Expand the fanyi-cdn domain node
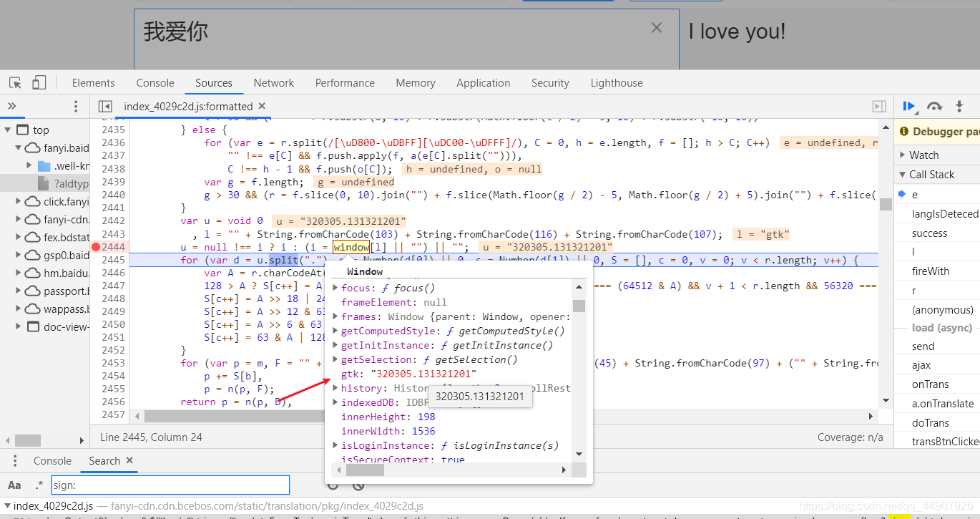The image size is (980, 519). coord(19,220)
